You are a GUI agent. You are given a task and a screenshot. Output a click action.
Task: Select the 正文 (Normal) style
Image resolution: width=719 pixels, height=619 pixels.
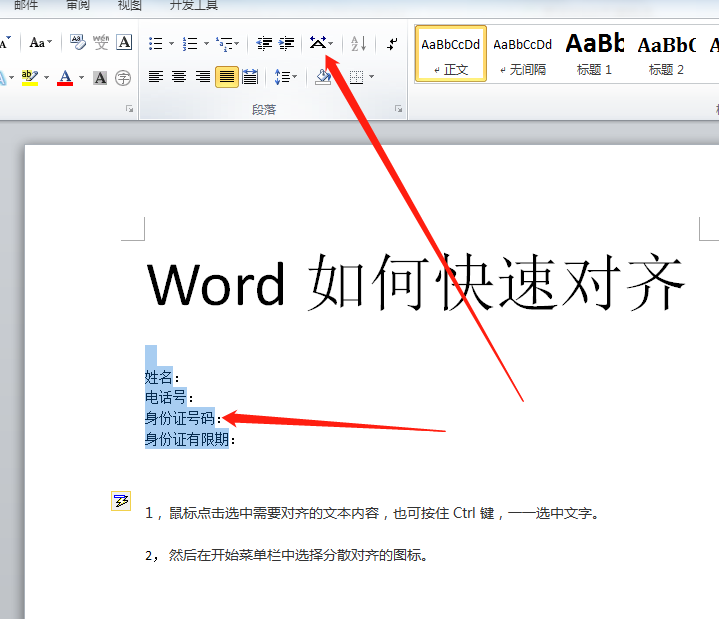click(x=451, y=54)
